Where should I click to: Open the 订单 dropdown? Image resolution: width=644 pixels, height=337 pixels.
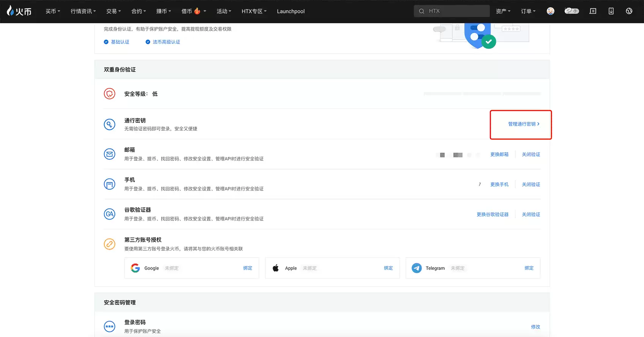pyautogui.click(x=528, y=11)
